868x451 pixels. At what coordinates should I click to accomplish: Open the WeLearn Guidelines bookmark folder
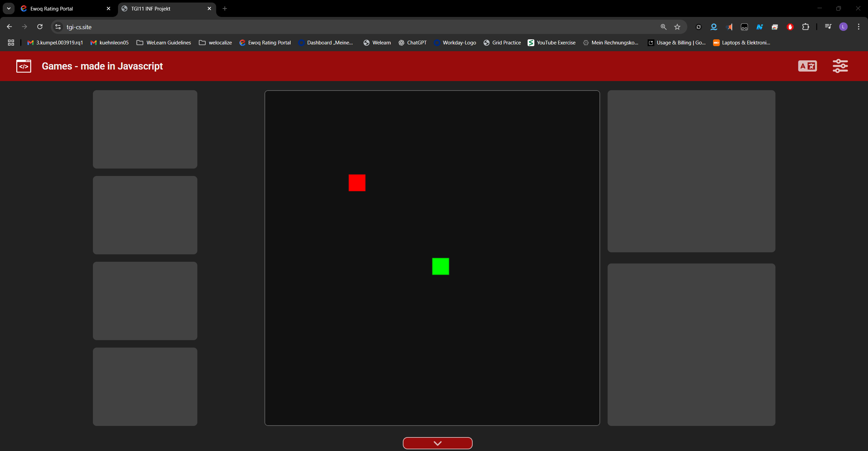click(164, 43)
